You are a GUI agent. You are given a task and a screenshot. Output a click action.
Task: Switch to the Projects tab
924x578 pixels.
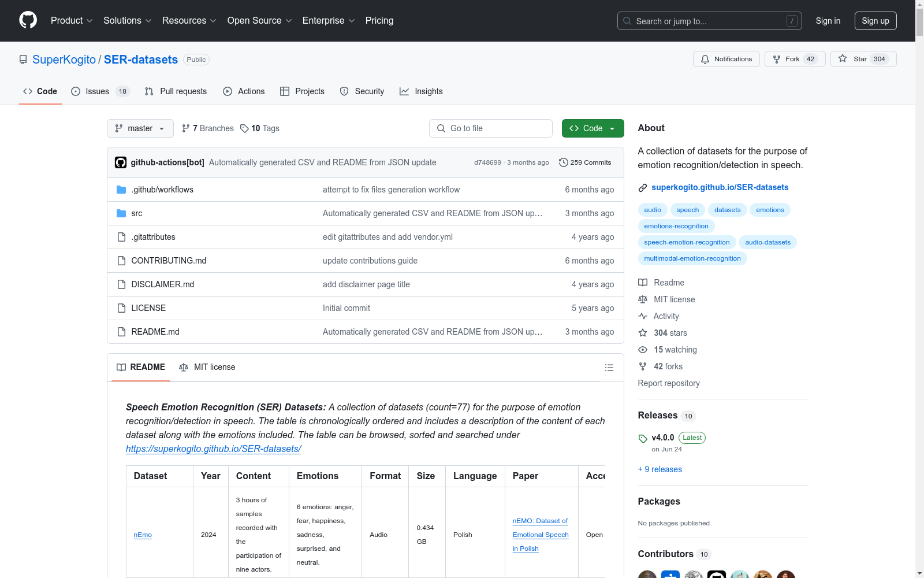302,91
